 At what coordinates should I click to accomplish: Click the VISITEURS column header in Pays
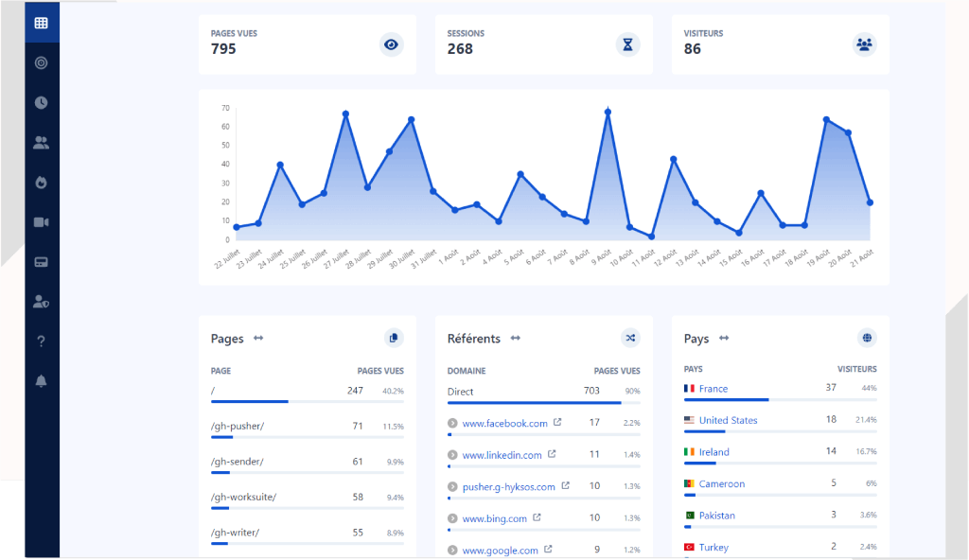click(x=857, y=369)
